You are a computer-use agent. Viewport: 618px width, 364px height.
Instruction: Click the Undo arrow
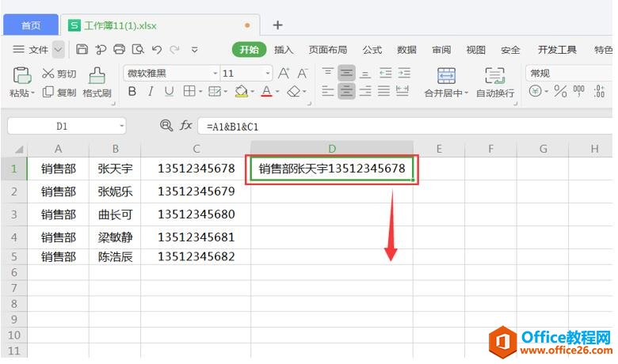point(157,49)
